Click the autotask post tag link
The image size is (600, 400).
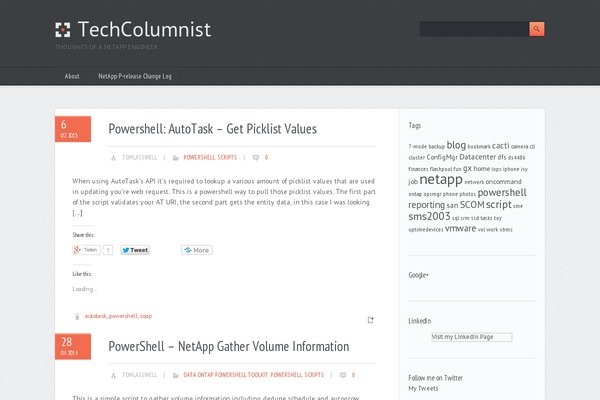coord(95,316)
